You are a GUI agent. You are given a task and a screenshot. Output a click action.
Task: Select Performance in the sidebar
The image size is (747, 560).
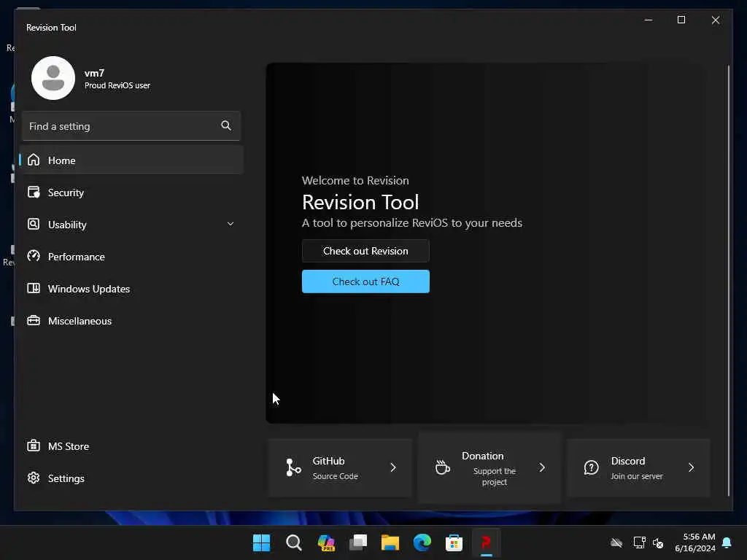pos(132,256)
